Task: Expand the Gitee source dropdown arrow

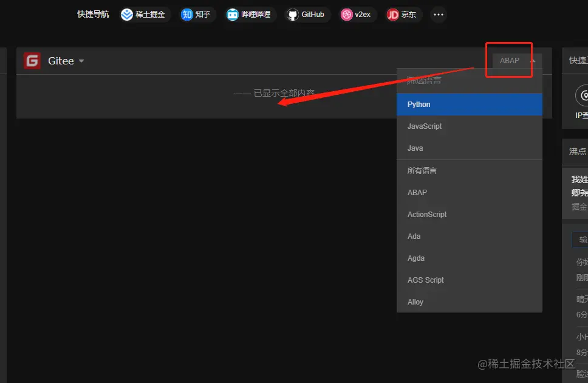Action: 81,61
